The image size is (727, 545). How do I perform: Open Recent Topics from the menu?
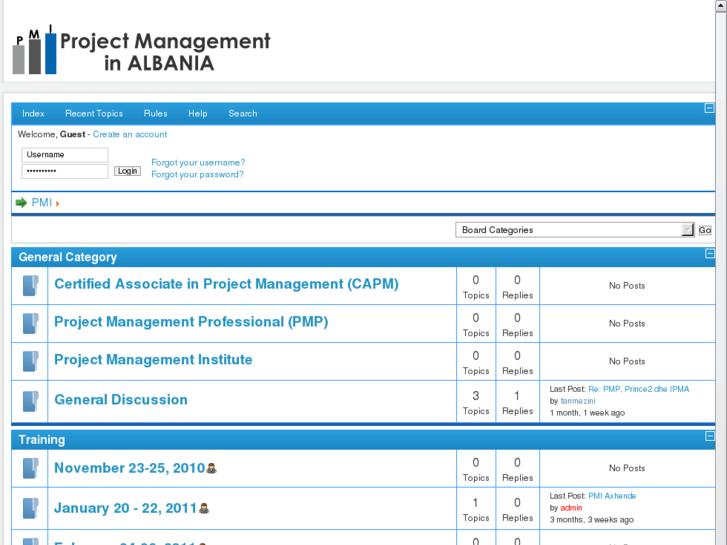(x=94, y=114)
